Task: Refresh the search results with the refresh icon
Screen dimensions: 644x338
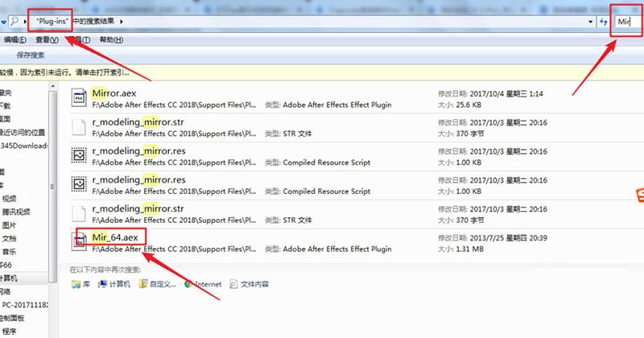Action: [x=603, y=22]
